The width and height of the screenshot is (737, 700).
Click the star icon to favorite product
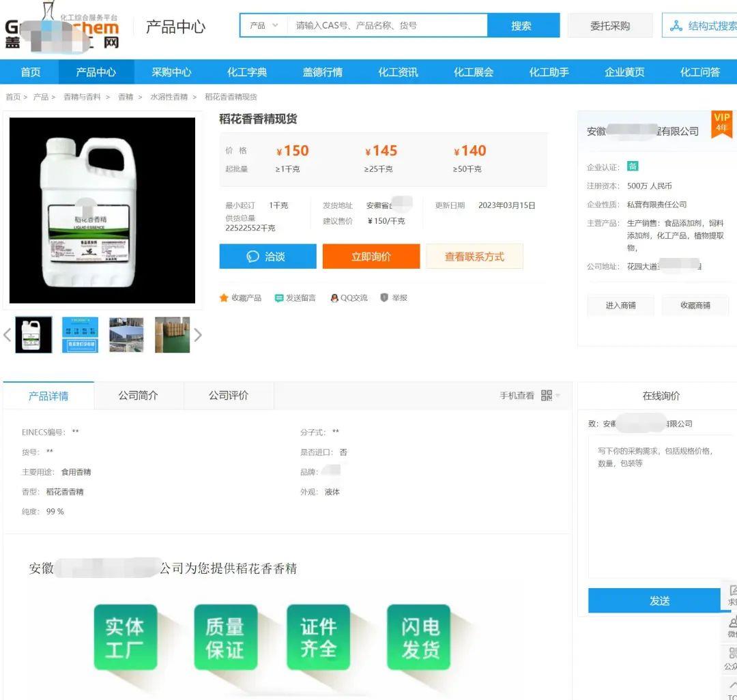[x=224, y=298]
